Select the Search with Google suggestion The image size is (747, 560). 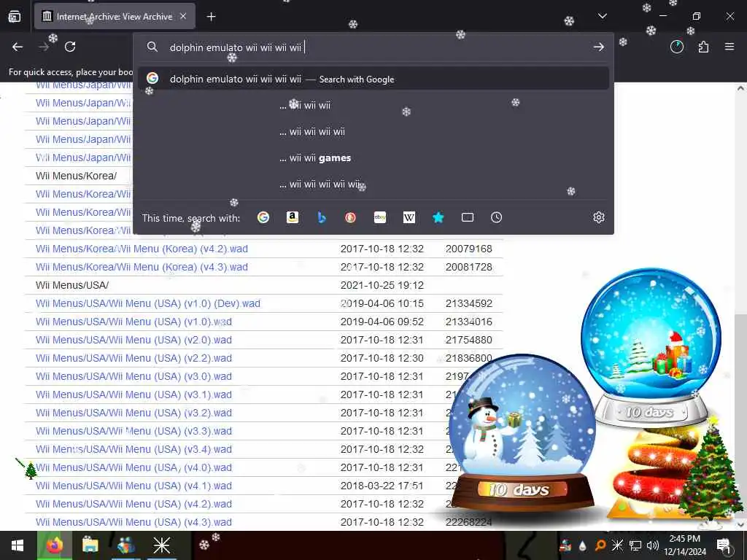click(373, 79)
